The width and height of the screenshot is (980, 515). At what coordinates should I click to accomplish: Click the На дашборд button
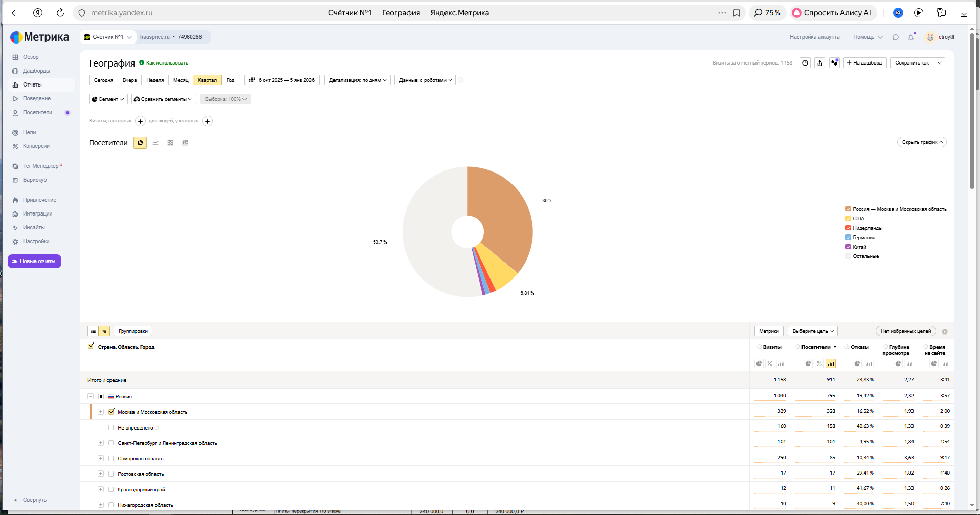pos(864,63)
